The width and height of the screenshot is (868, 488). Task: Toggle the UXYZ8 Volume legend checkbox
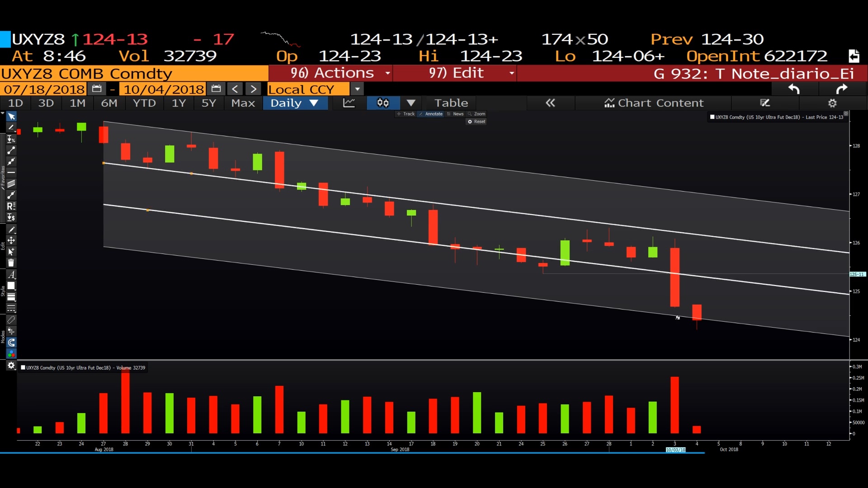(23, 368)
